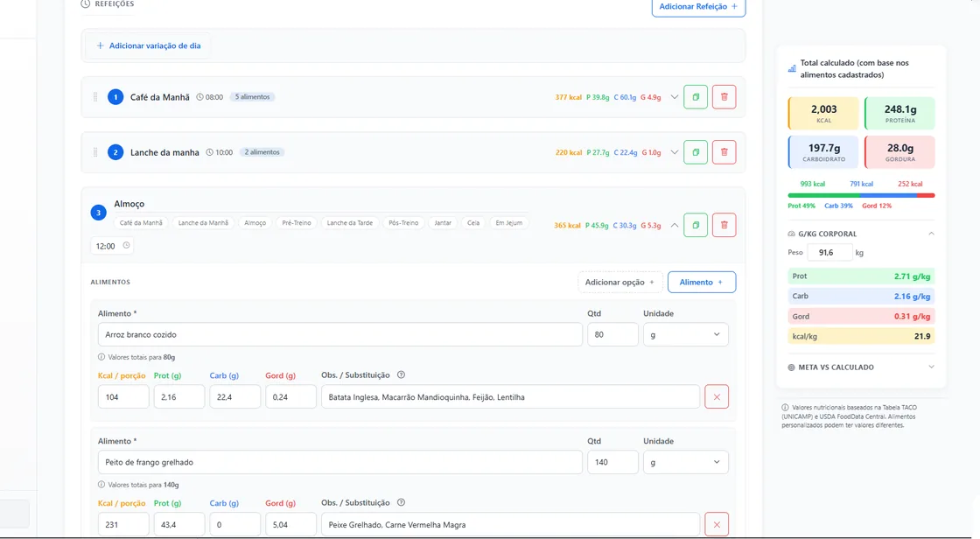Expand the Lanche da manha meal

[675, 152]
